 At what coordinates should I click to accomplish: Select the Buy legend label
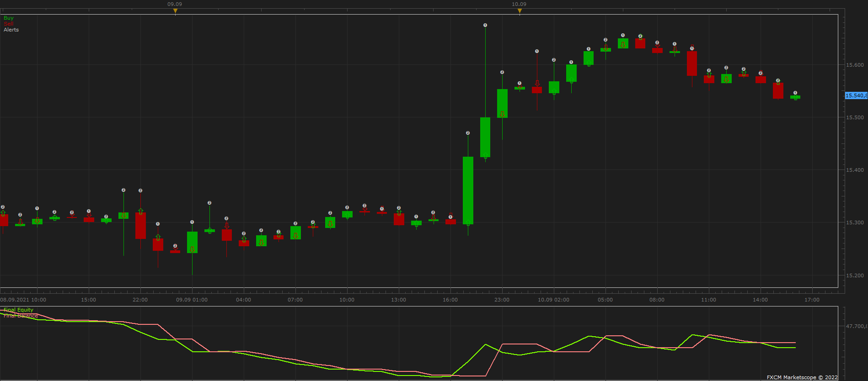pos(9,18)
